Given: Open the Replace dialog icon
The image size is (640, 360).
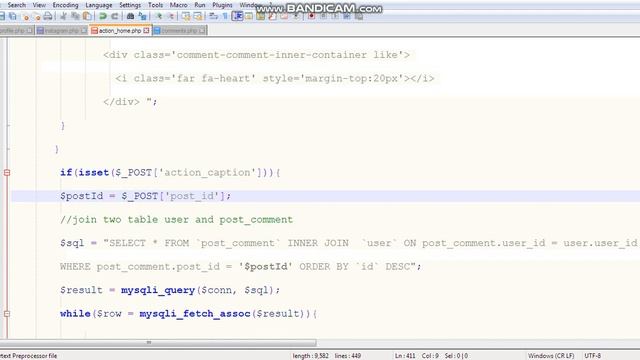Looking at the screenshot, I should (142, 16).
